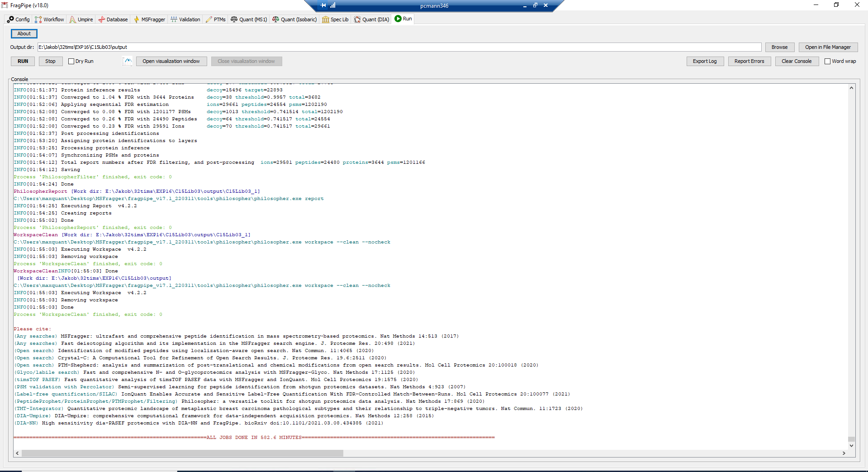Click the green play icon on Run tab
Screen dimensions: 868x472
coord(398,19)
